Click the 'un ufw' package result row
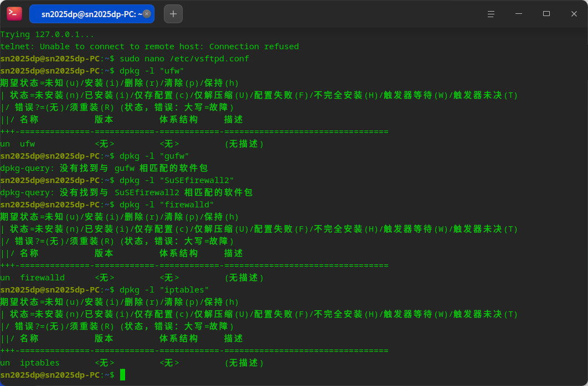This screenshot has width=588, height=386. [x=132, y=144]
